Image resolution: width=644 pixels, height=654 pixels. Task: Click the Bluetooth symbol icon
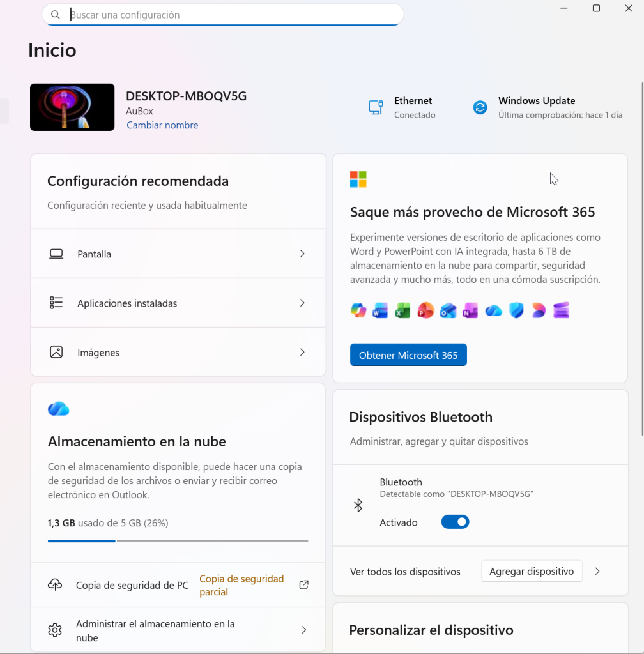pyautogui.click(x=358, y=506)
